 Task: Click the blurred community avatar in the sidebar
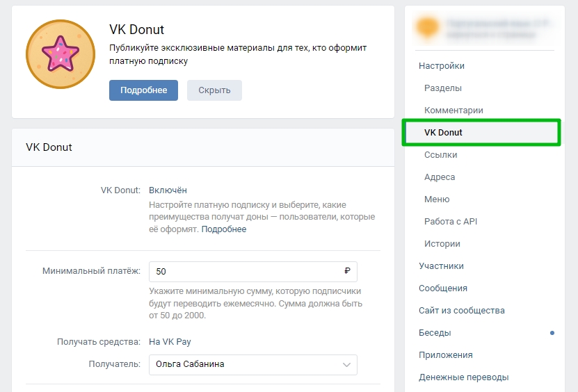click(428, 28)
